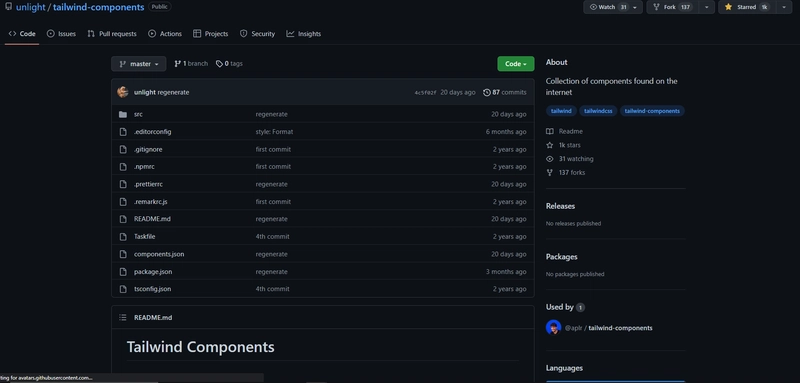Screen dimensions: 800x383
Task: Open the 87 commits history
Action: click(x=505, y=92)
